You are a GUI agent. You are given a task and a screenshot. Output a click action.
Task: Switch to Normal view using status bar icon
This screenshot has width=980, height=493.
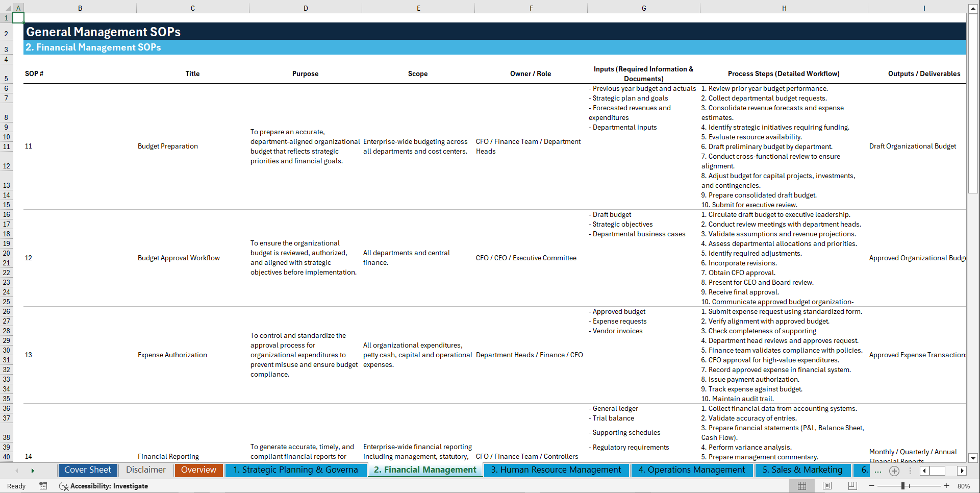[801, 486]
